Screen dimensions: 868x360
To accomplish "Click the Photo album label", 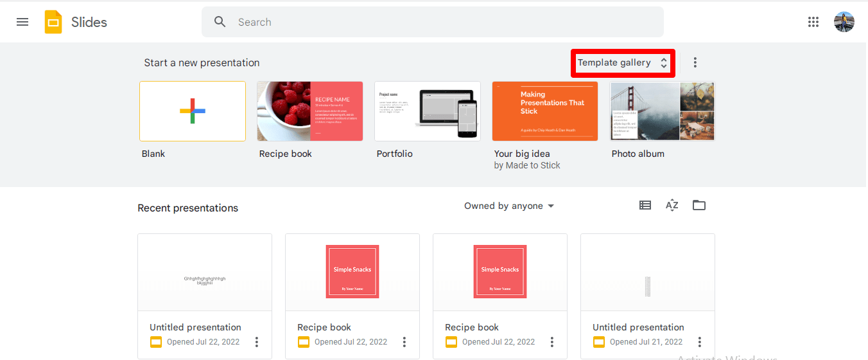I will pyautogui.click(x=638, y=154).
